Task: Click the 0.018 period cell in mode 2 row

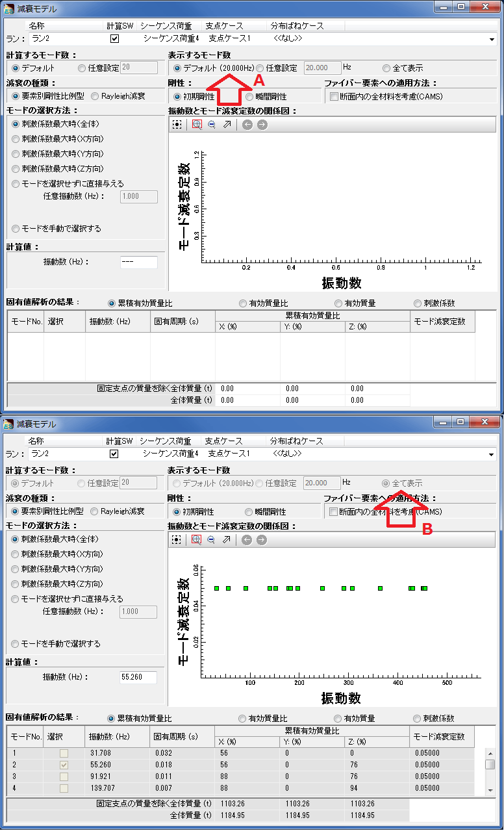Action: [183, 765]
